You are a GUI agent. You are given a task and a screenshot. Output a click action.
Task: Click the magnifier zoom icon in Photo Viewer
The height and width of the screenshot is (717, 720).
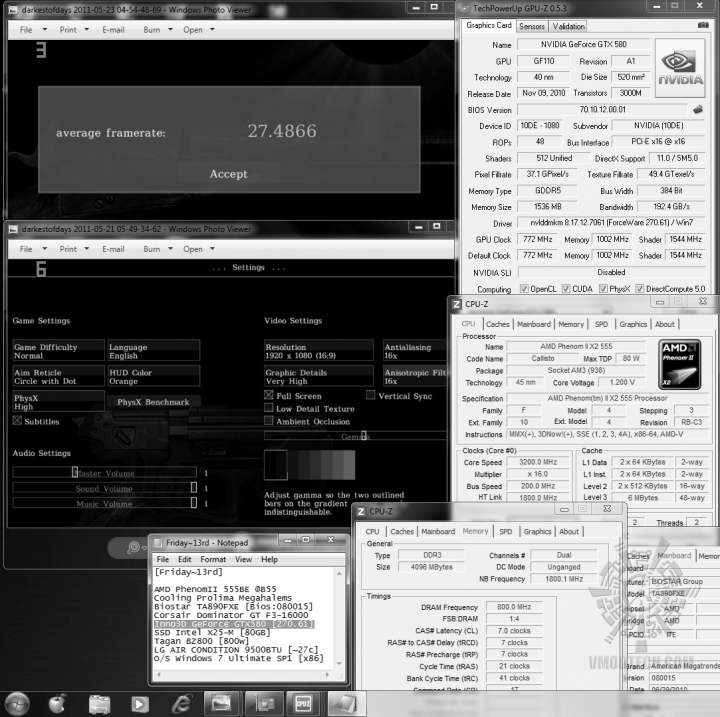pos(133,547)
